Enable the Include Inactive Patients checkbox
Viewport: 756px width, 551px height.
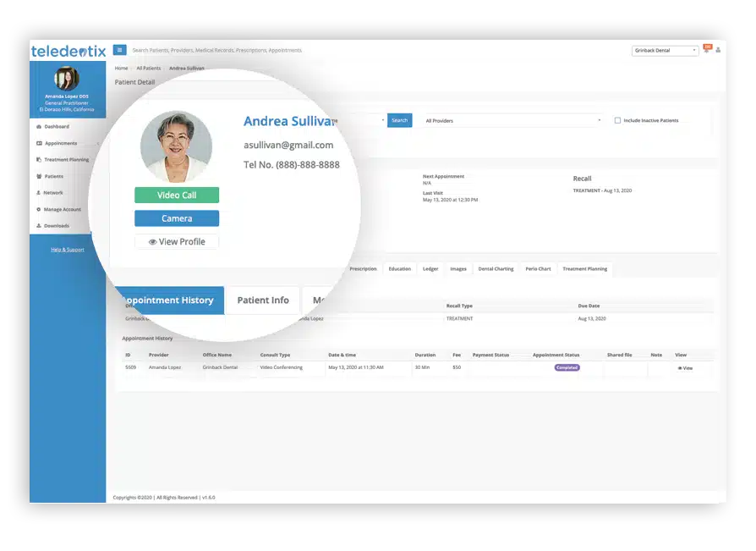coord(618,119)
